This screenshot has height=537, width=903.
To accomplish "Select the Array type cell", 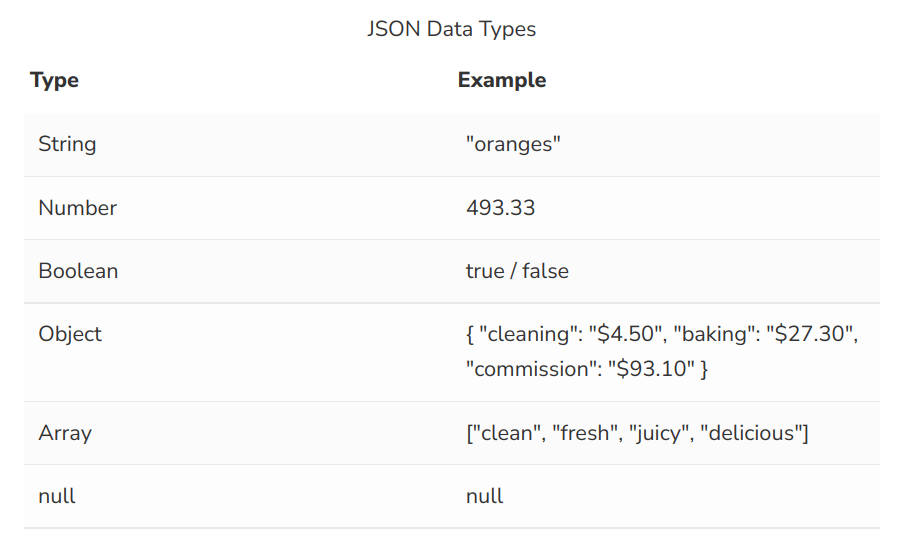I will click(64, 433).
